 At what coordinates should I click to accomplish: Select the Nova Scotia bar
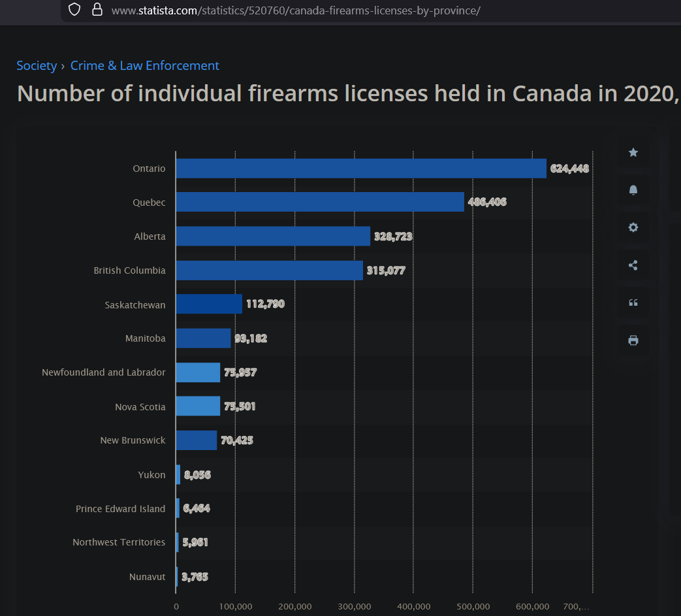click(198, 406)
